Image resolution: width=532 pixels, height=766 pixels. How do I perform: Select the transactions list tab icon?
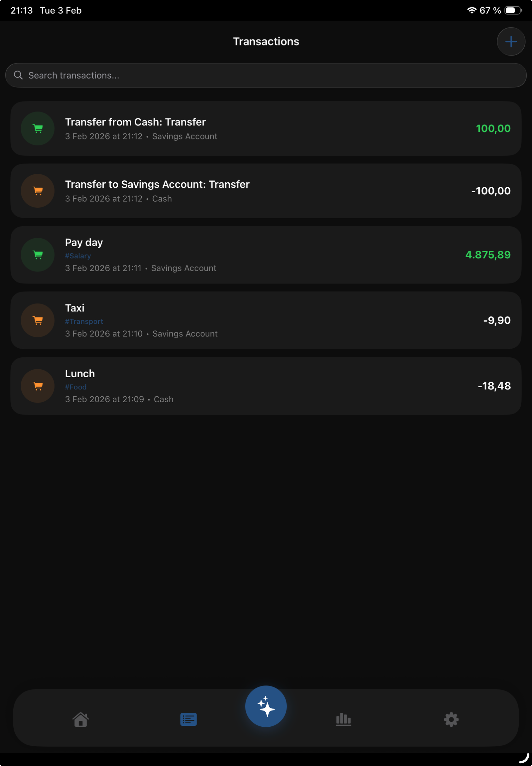(188, 719)
